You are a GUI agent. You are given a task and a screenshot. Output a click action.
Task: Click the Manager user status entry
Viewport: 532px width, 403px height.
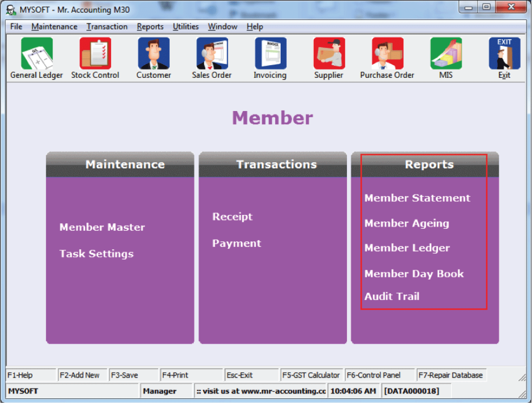click(166, 391)
